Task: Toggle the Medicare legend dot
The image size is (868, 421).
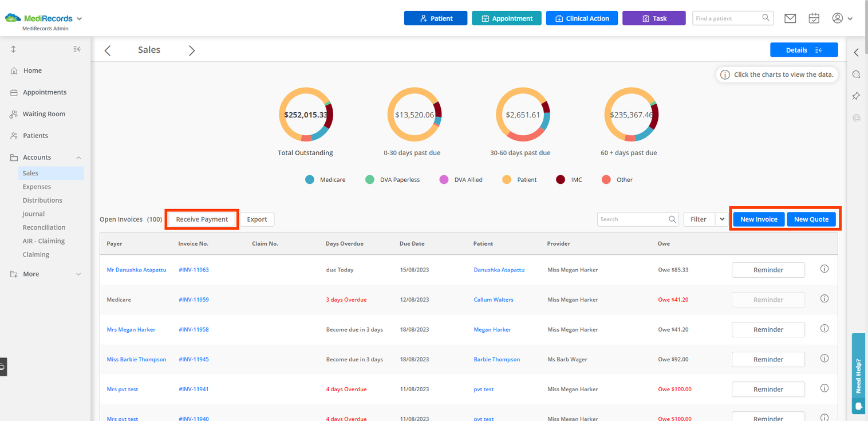Action: click(310, 180)
